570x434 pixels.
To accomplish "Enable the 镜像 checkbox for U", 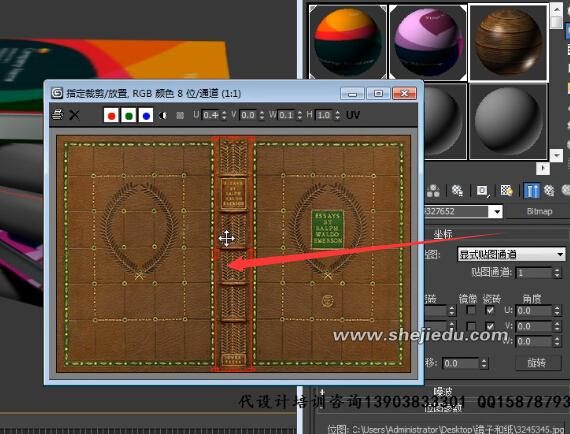I will click(471, 310).
